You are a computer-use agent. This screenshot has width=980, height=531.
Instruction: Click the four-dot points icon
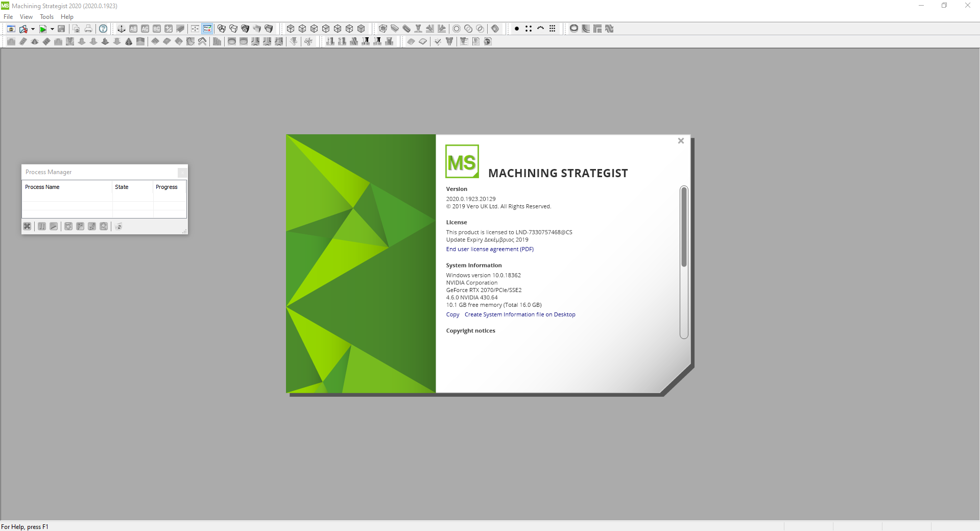529,29
